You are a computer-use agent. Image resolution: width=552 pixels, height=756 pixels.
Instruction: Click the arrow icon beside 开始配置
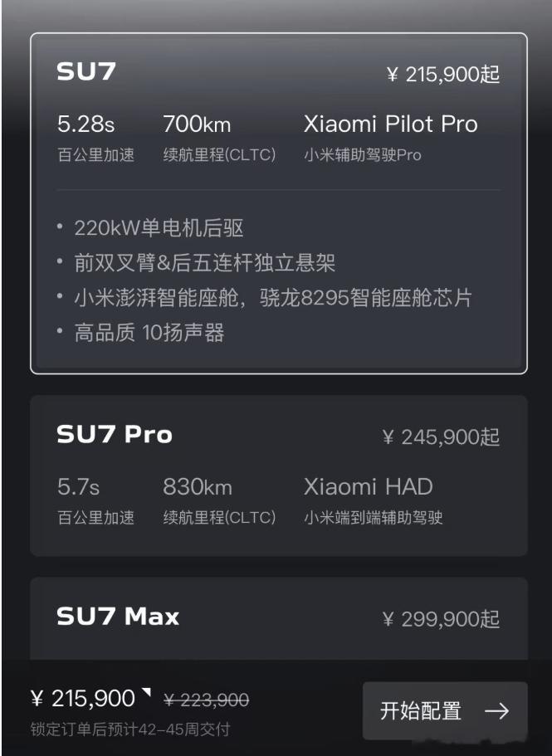496,710
